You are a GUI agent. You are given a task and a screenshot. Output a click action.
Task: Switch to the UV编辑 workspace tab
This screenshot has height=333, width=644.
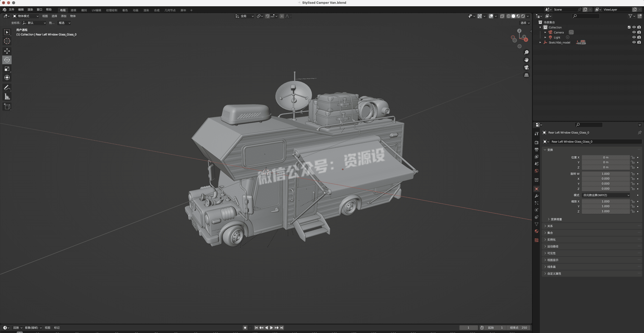[x=96, y=10]
